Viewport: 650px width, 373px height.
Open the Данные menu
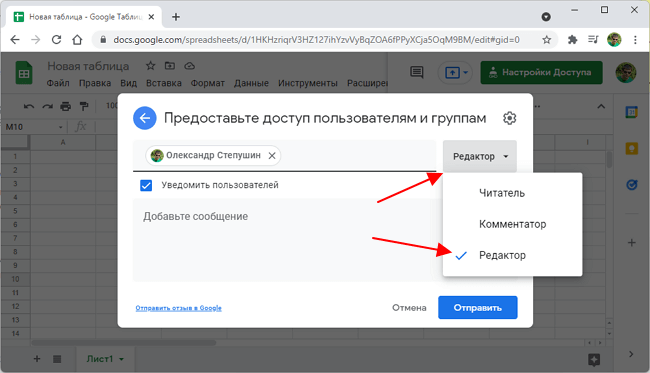click(251, 83)
